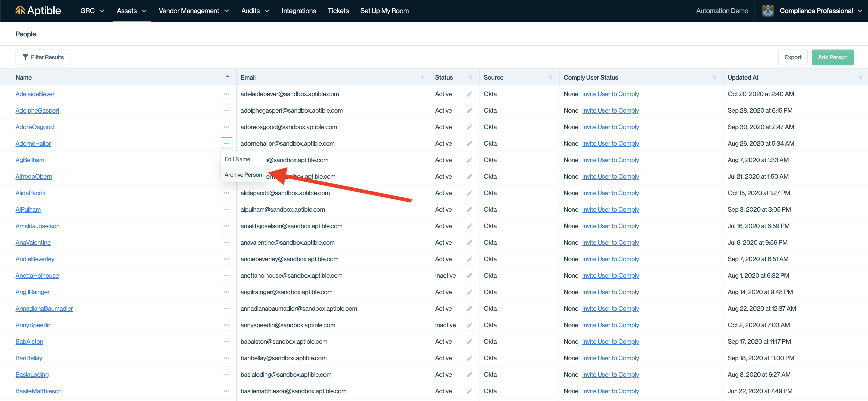This screenshot has width=868, height=401.
Task: Choose Edit Name in the popup menu
Action: 237,159
